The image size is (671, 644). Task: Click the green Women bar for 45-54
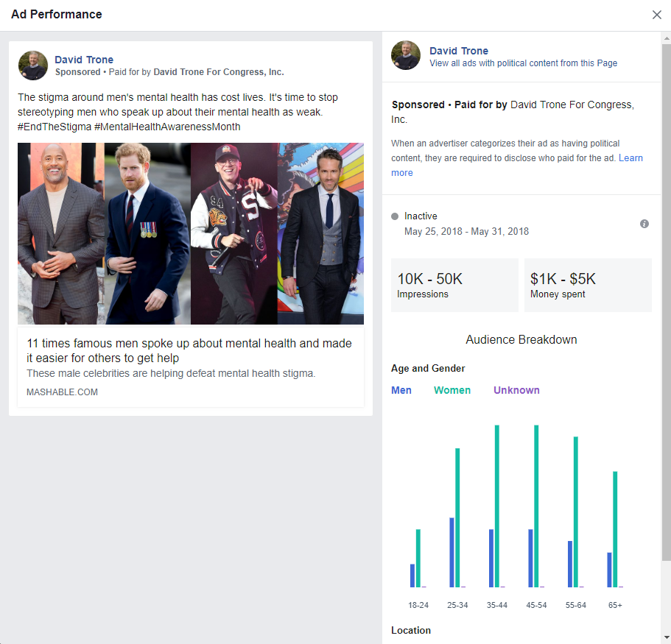tap(536, 506)
